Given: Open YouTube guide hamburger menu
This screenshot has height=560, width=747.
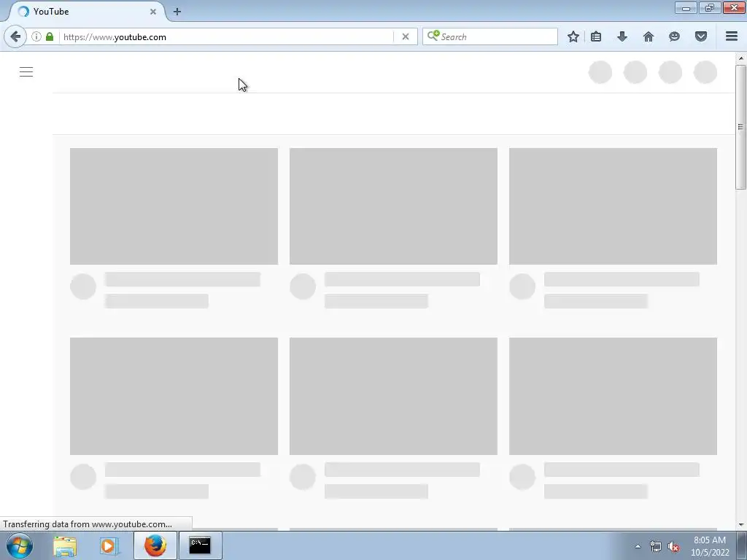Looking at the screenshot, I should pos(26,72).
